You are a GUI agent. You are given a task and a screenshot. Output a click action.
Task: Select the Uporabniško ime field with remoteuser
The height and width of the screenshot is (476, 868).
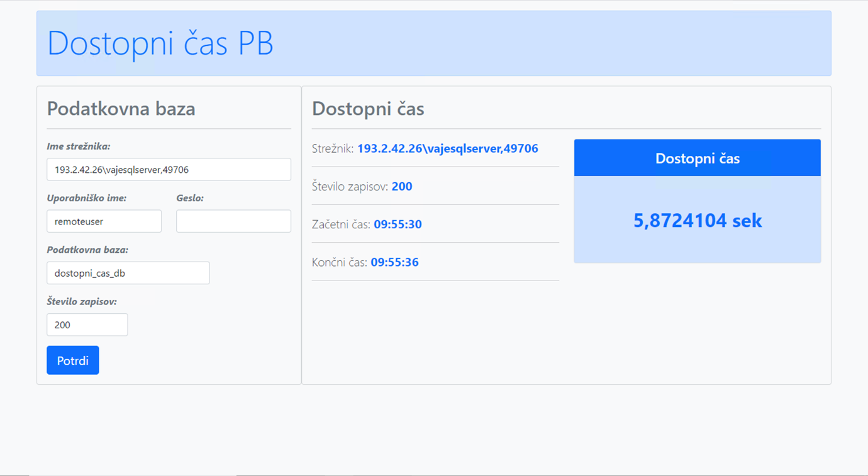[104, 221]
